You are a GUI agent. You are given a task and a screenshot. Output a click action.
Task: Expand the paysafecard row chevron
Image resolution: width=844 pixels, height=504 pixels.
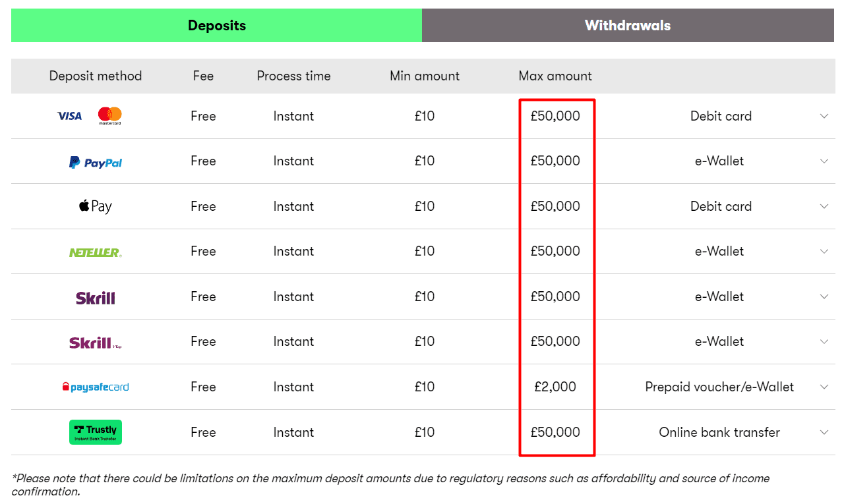[x=824, y=387]
